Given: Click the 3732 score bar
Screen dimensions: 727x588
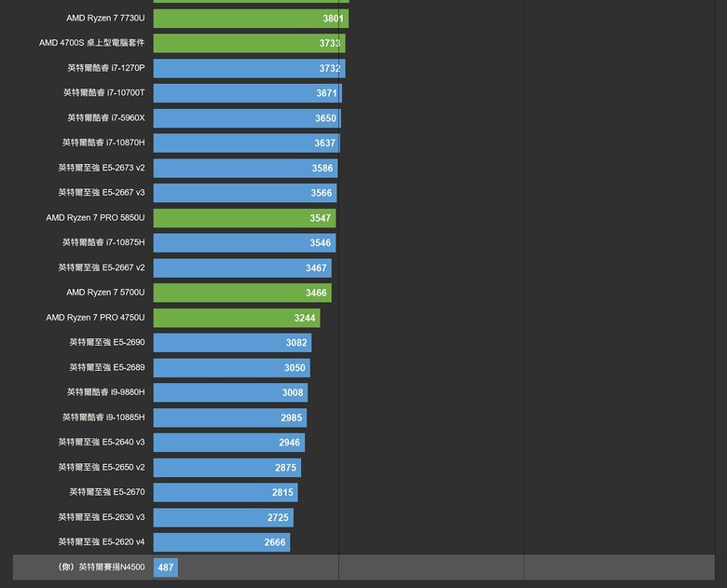Looking at the screenshot, I should pyautogui.click(x=250, y=68).
